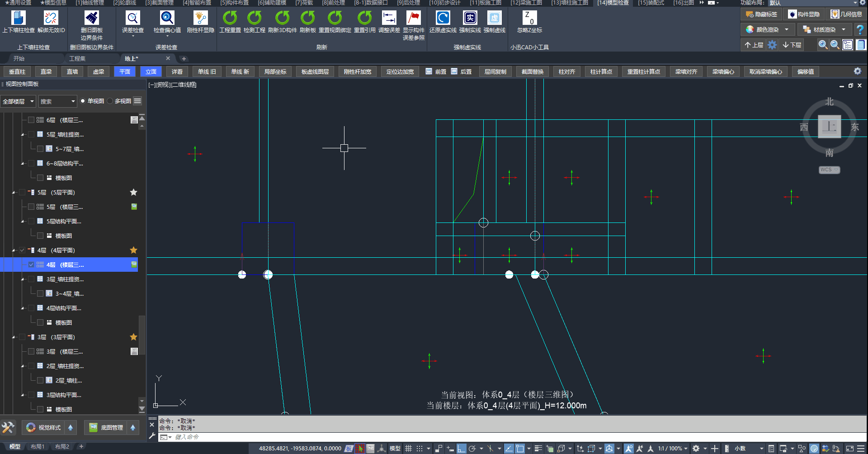The height and width of the screenshot is (454, 868).
Task: Click the 重置视图绑定 icon
Action: [335, 18]
